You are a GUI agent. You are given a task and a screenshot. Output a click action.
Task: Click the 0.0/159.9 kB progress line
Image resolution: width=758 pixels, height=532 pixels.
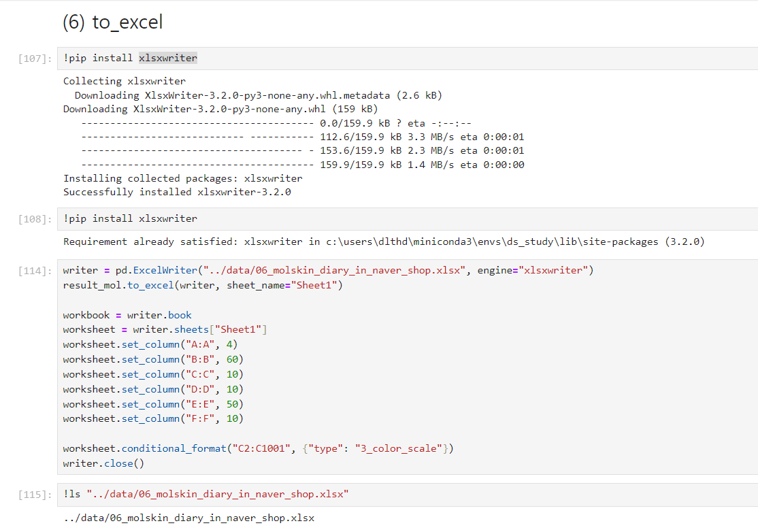[276, 123]
